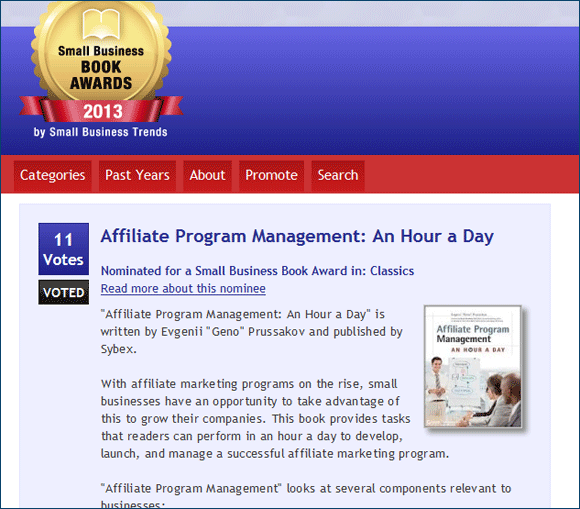Click the by Small Business Trends text
The width and height of the screenshot is (580, 509).
(x=100, y=132)
